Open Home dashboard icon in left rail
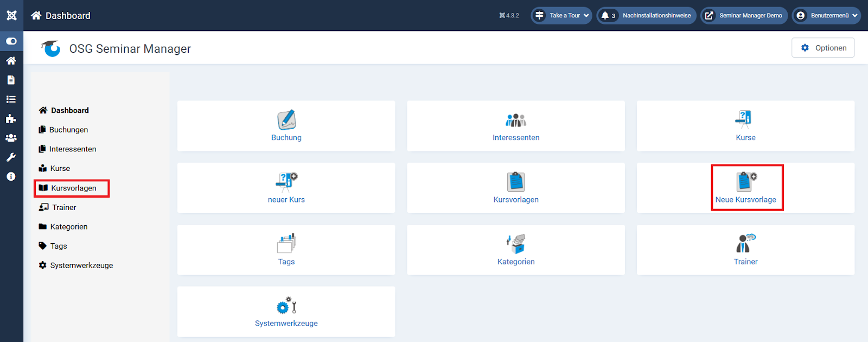 click(x=11, y=61)
